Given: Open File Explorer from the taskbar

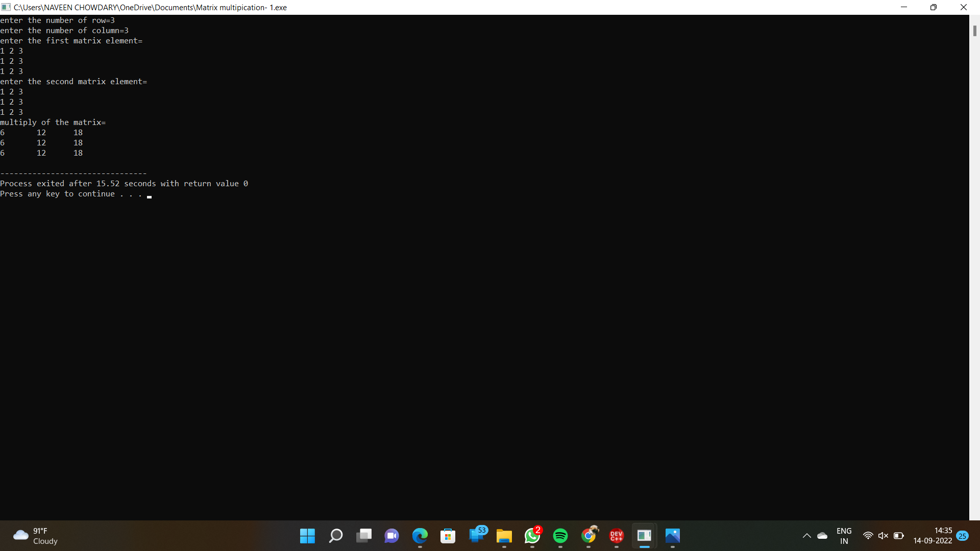Looking at the screenshot, I should coord(504,536).
